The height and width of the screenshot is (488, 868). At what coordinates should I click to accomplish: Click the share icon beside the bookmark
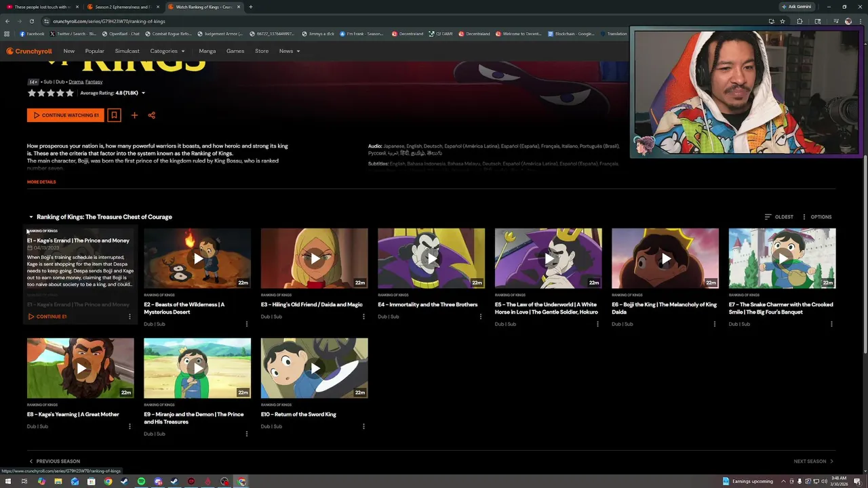click(152, 115)
